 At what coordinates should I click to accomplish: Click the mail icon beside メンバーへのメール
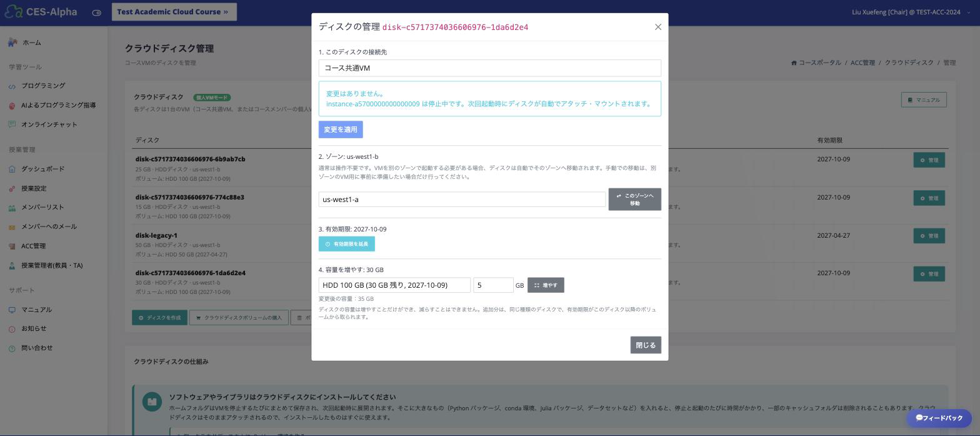[x=12, y=227]
